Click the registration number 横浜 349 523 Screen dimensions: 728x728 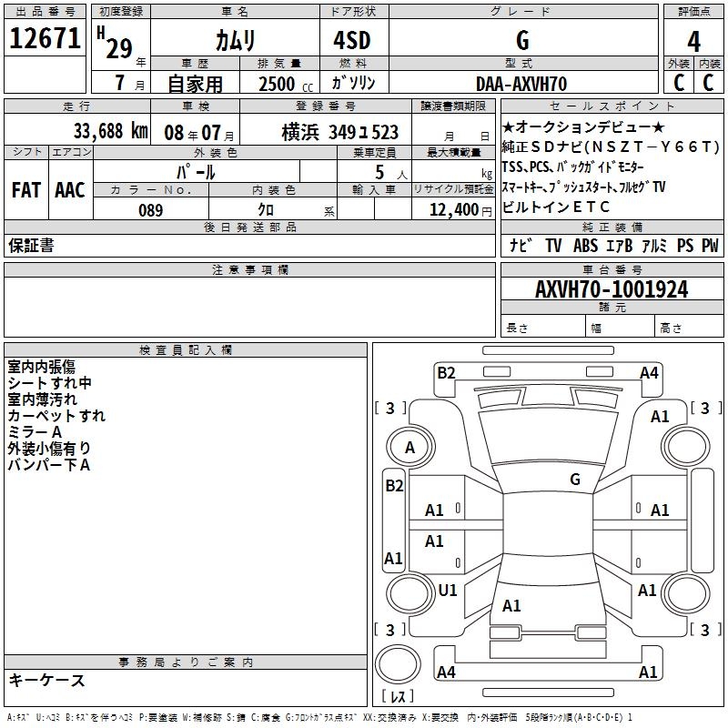click(339, 132)
